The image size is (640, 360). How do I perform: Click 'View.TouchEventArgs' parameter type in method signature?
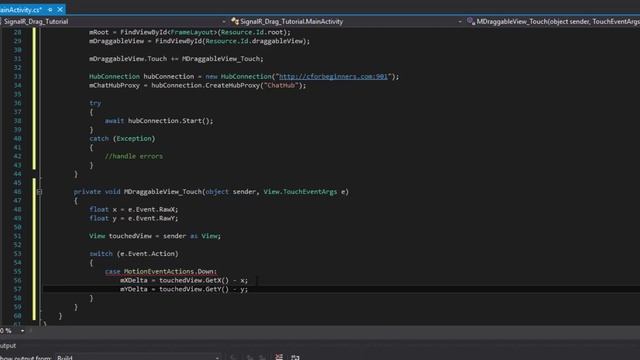tap(300, 191)
